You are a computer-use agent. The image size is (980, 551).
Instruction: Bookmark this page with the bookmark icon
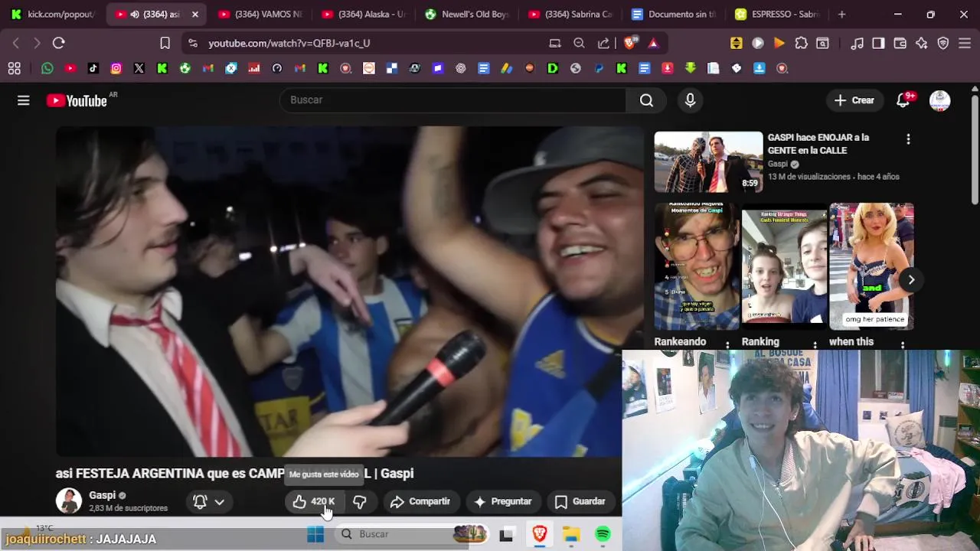pyautogui.click(x=165, y=44)
